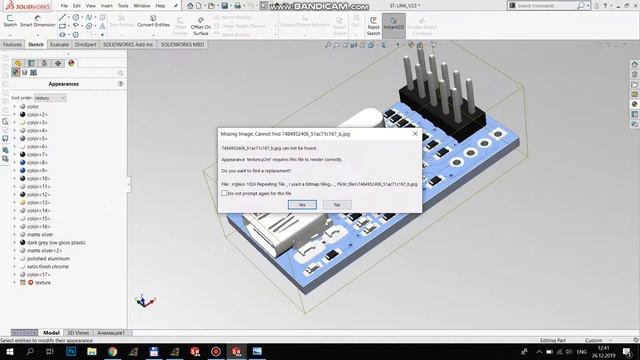Open the Tools menu

123,6
